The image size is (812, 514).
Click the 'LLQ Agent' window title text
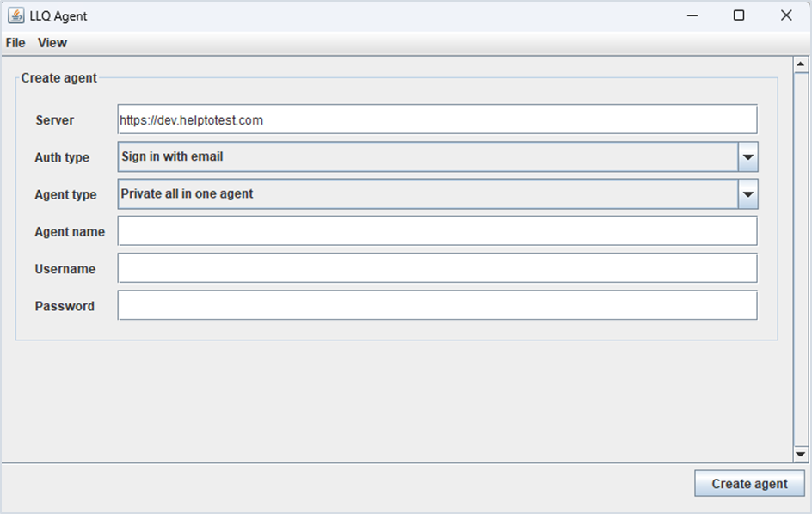pos(58,15)
